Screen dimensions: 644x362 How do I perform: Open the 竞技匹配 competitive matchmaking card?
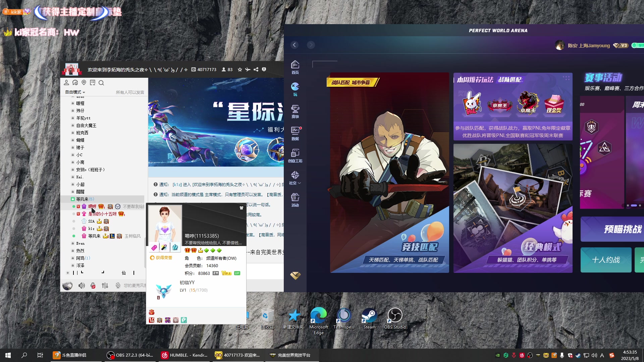tap(389, 173)
